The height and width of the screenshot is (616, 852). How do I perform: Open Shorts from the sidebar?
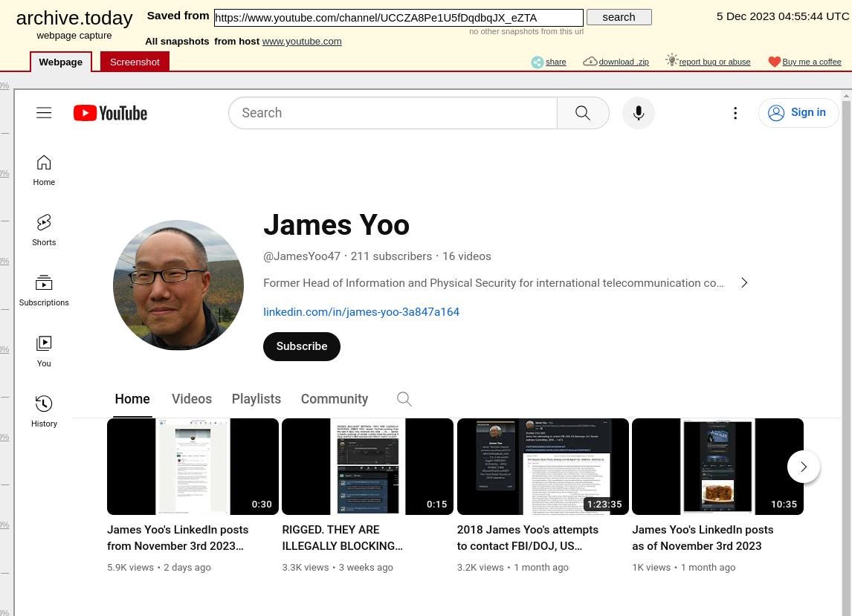click(44, 230)
